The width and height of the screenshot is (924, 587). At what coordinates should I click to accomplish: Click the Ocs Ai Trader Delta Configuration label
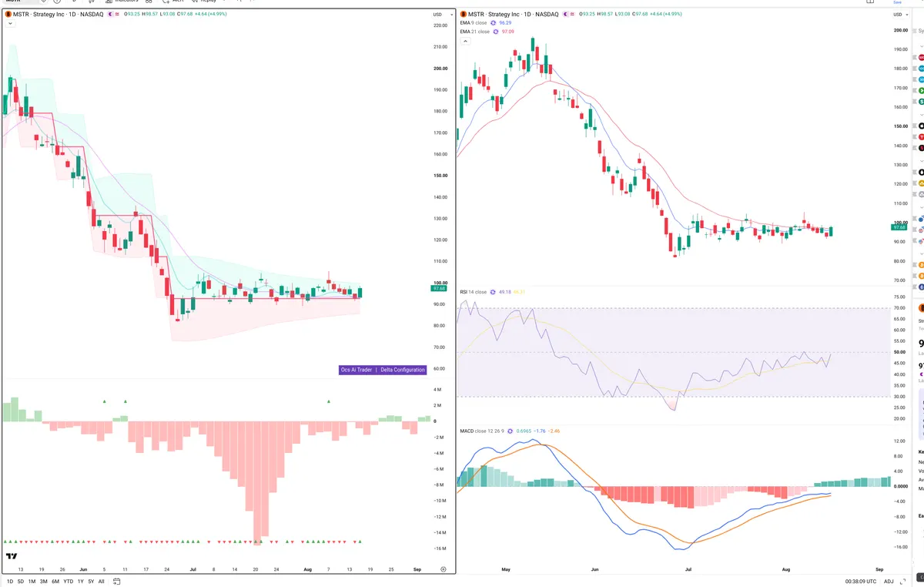[383, 370]
